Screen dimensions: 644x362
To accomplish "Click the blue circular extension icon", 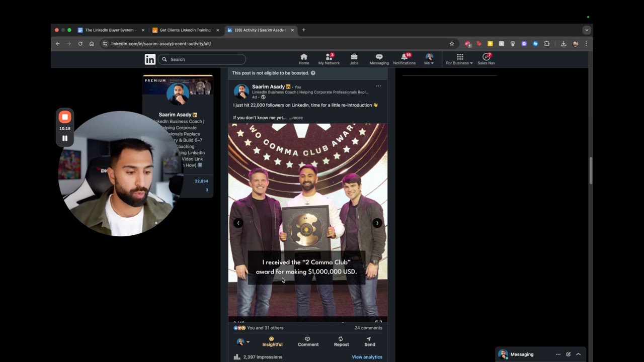I will [x=535, y=44].
